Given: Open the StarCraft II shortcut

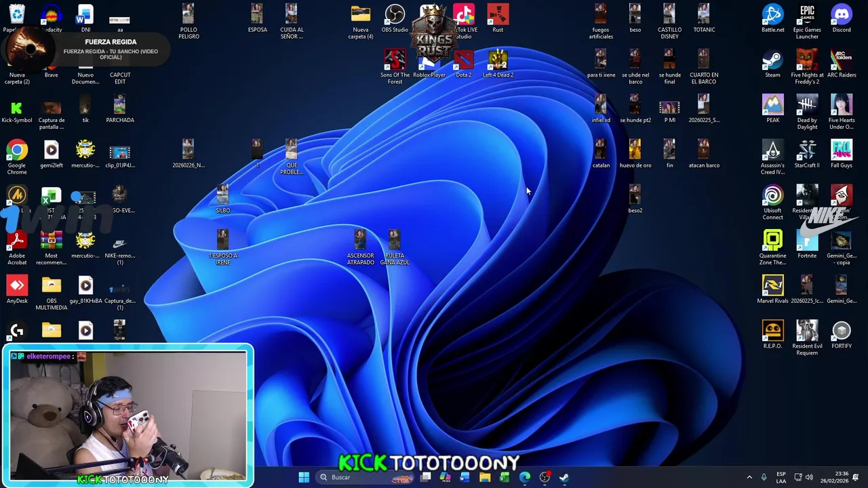Looking at the screenshot, I should pos(807,154).
